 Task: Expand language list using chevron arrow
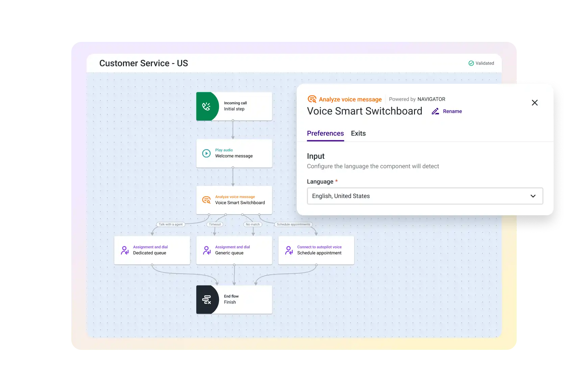click(x=533, y=196)
